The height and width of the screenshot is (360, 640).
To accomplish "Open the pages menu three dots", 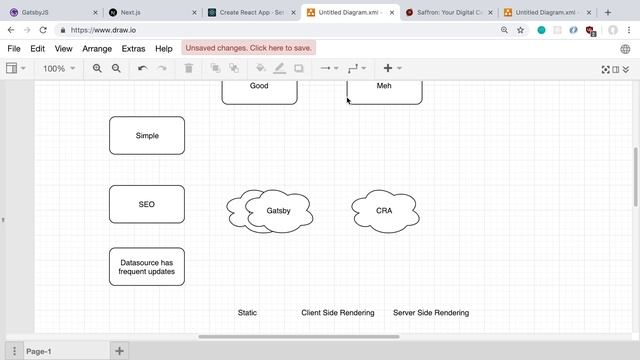I will pyautogui.click(x=14, y=351).
